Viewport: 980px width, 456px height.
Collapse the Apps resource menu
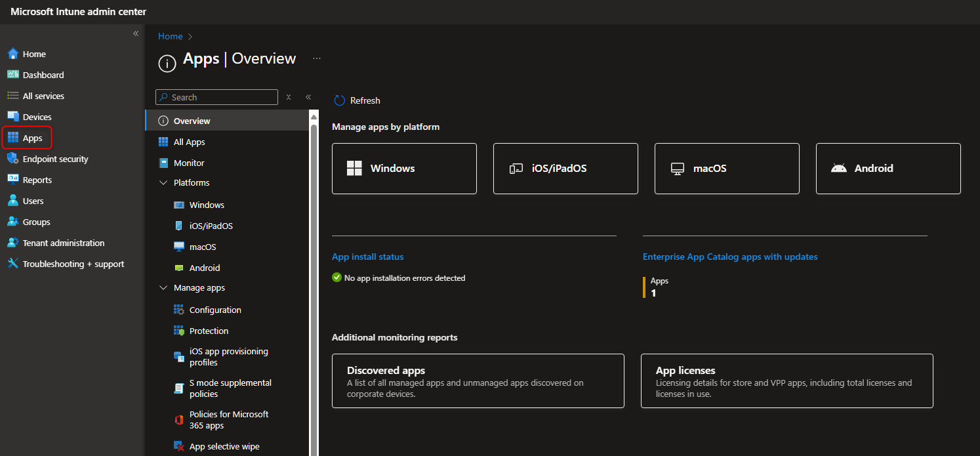tap(308, 97)
